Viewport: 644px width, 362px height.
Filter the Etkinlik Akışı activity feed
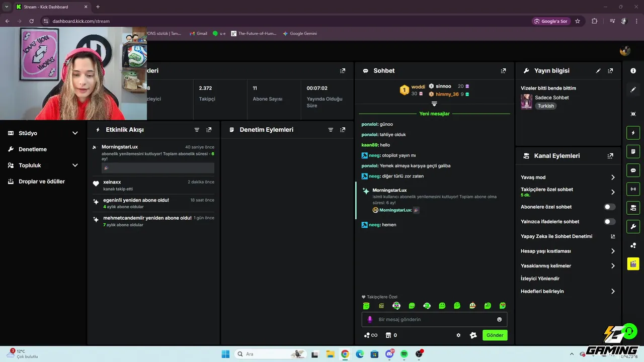197,130
